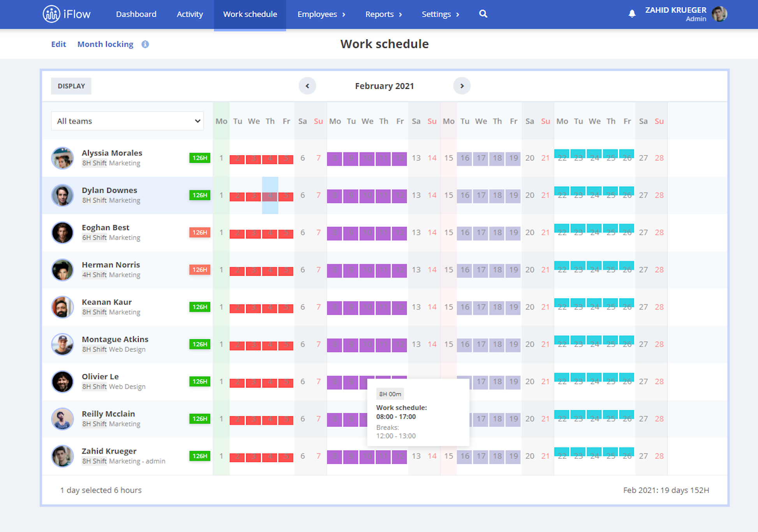The height and width of the screenshot is (532, 758).
Task: Switch to the Activity tab
Action: [x=190, y=14]
